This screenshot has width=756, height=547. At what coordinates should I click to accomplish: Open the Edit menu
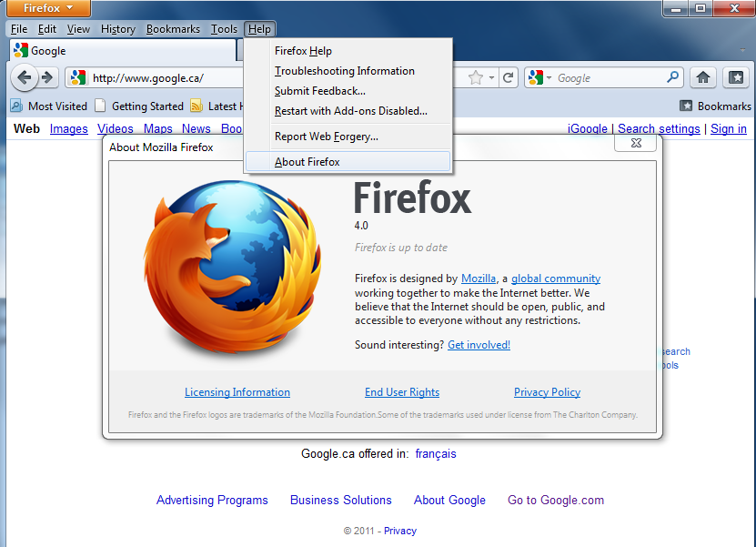(47, 29)
